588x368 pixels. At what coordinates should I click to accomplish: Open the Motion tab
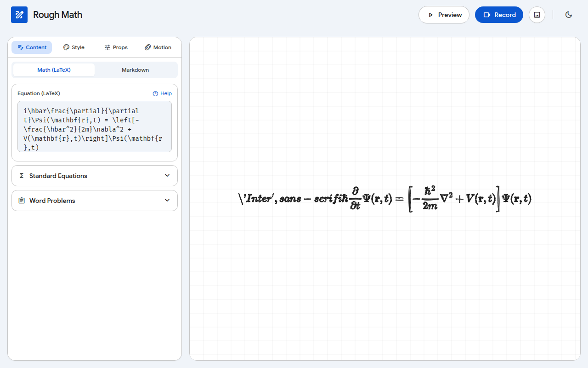tap(158, 47)
